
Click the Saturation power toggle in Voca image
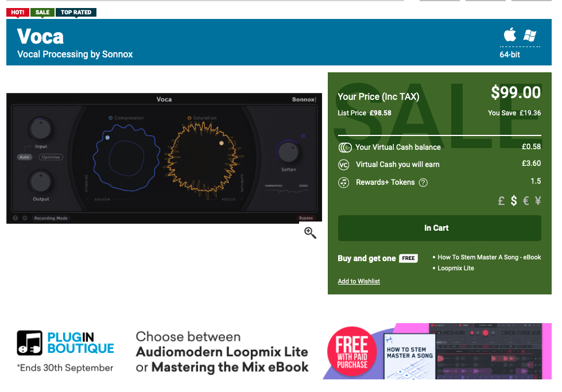tap(189, 118)
